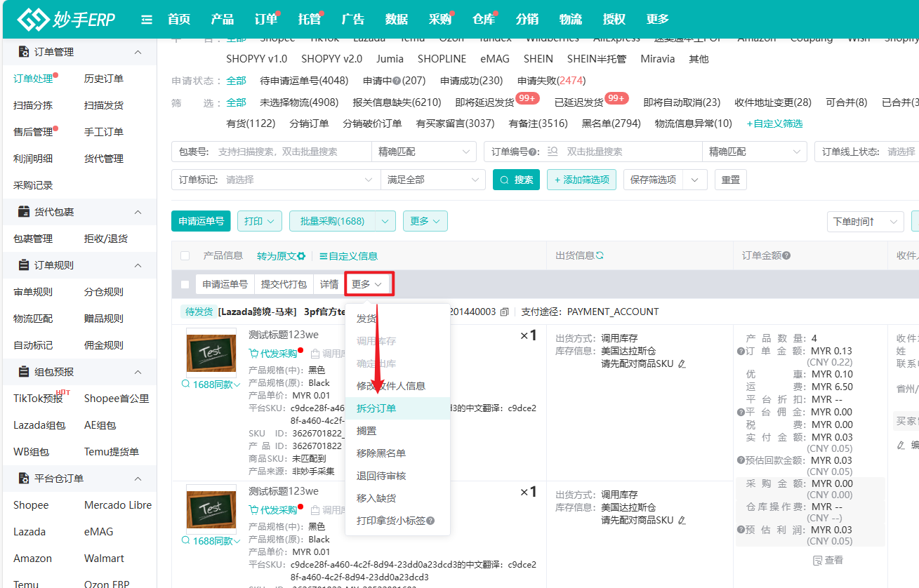
Task: Open 物流 in the top navigation
Action: pyautogui.click(x=570, y=19)
